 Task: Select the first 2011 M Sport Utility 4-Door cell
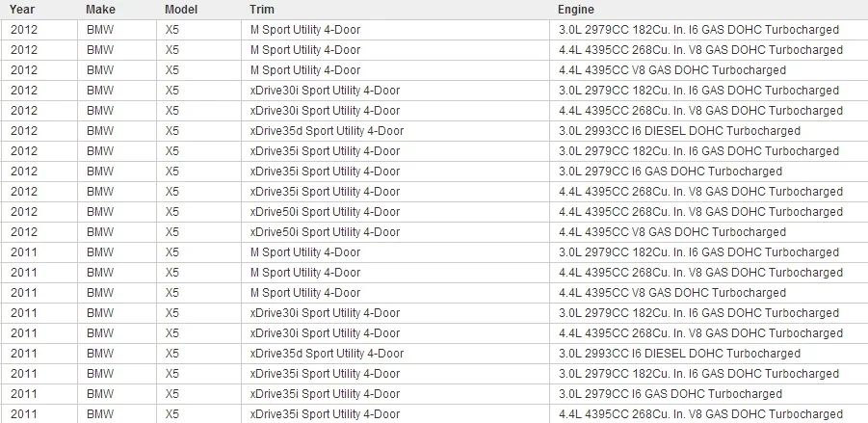tap(395, 252)
